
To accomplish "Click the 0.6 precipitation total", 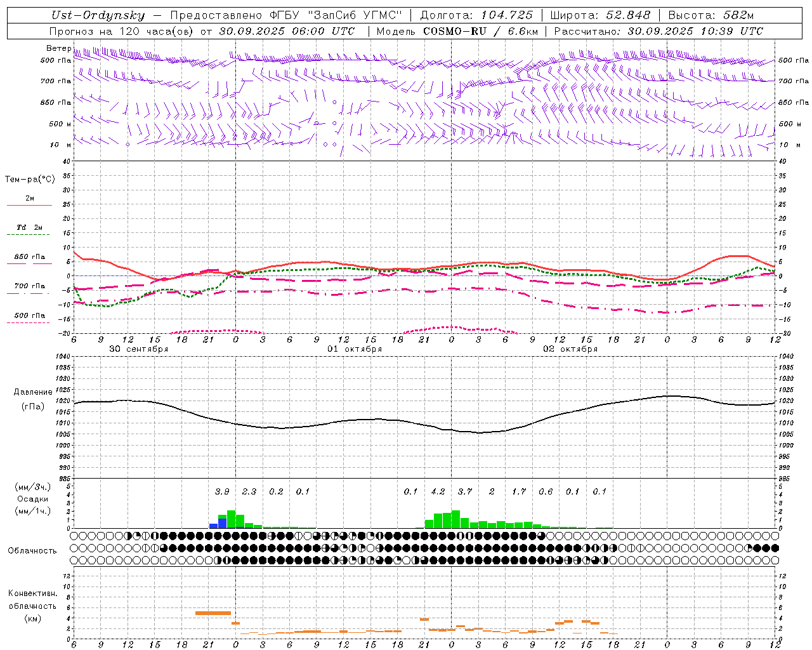I will pos(546,492).
